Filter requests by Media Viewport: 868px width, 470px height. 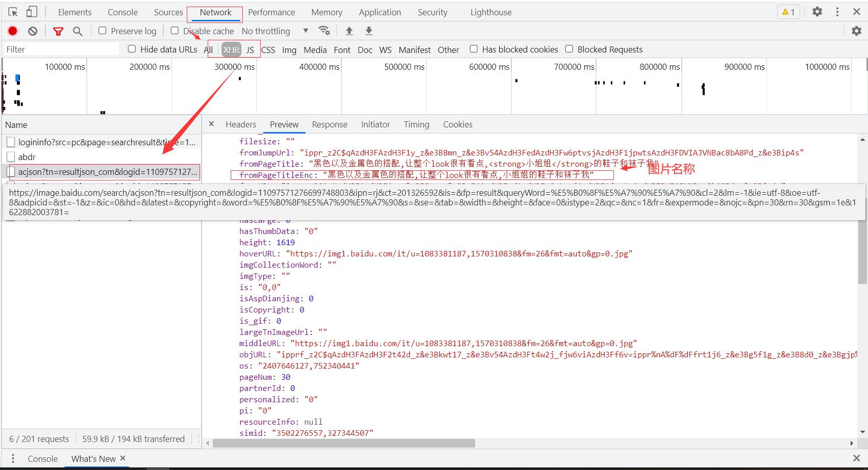pyautogui.click(x=315, y=49)
